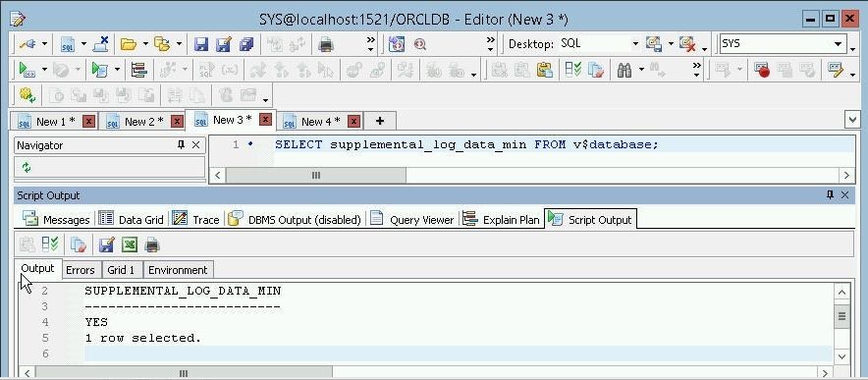
Task: Click the red-circle record macro icon
Action: coord(762,70)
